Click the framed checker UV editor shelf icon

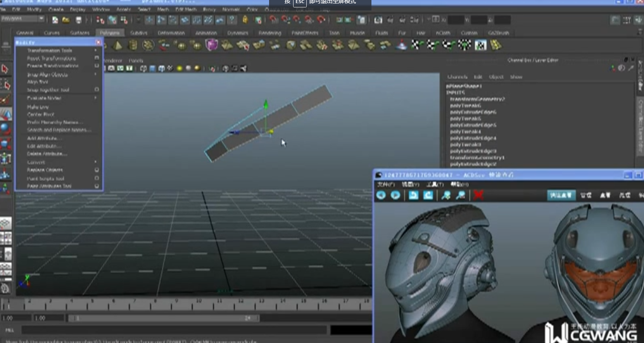[x=481, y=45]
